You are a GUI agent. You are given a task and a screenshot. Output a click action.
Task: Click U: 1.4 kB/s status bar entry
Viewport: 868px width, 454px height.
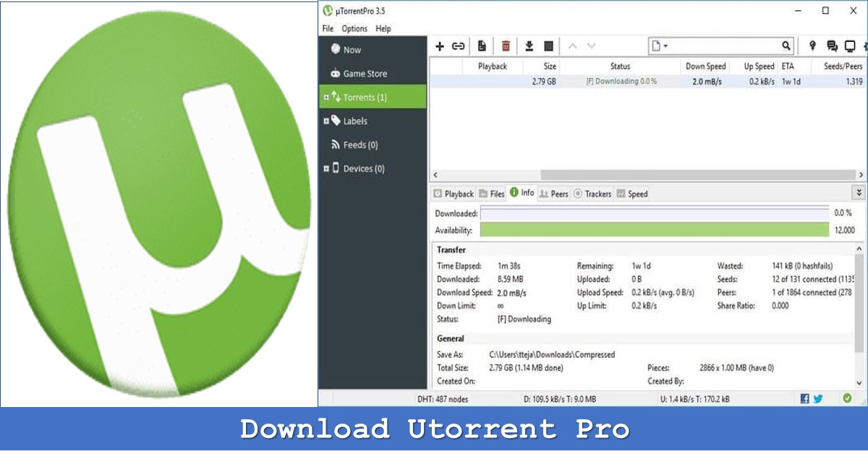(695, 398)
